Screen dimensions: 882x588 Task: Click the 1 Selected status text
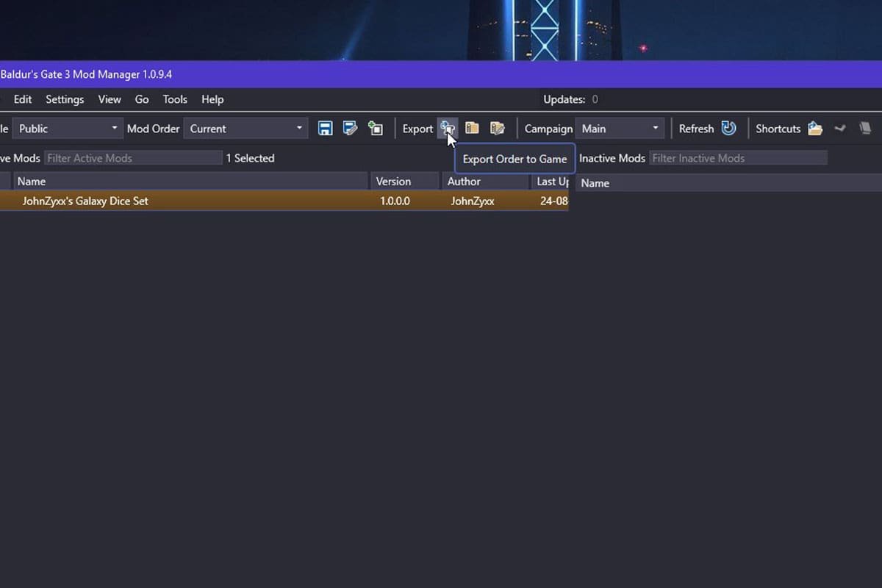point(250,158)
